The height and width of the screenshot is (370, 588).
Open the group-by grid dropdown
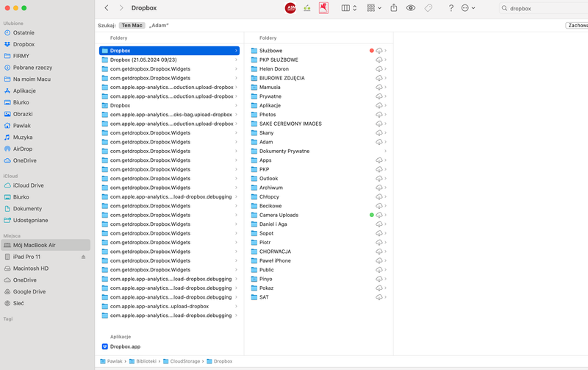tap(373, 8)
